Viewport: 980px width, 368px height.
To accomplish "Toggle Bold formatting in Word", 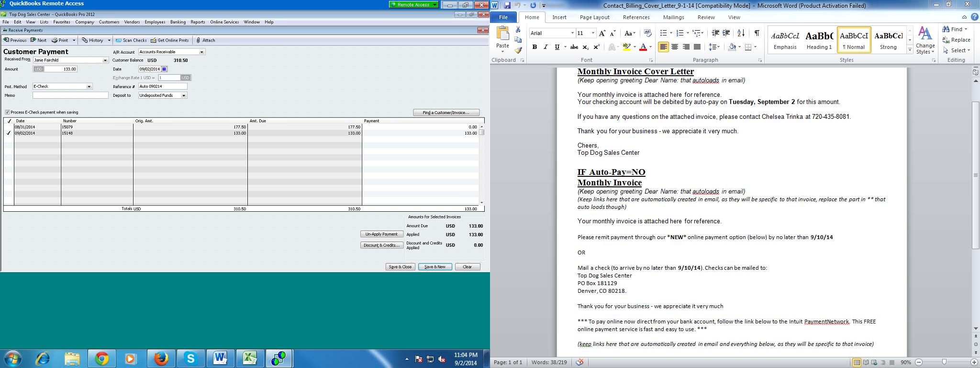I will point(535,47).
